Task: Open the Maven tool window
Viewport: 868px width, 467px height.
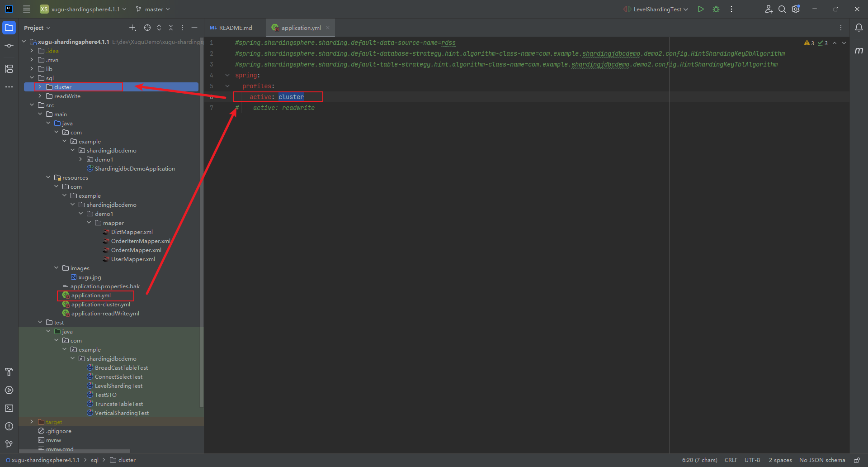Action: pos(859,51)
